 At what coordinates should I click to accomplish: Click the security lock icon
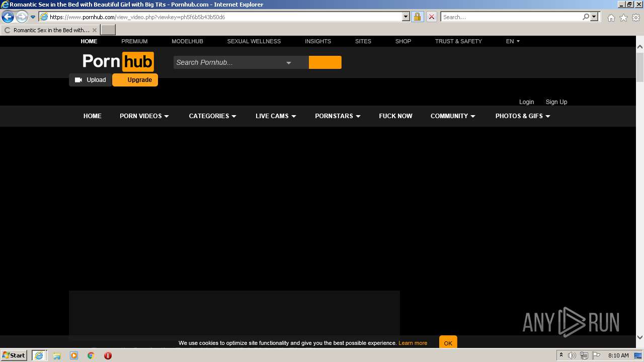coord(417,17)
